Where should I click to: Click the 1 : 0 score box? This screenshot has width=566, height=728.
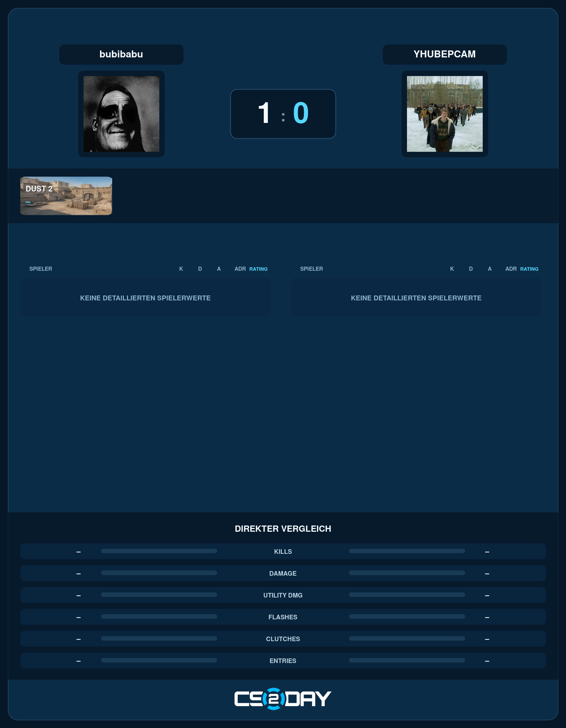(x=283, y=114)
